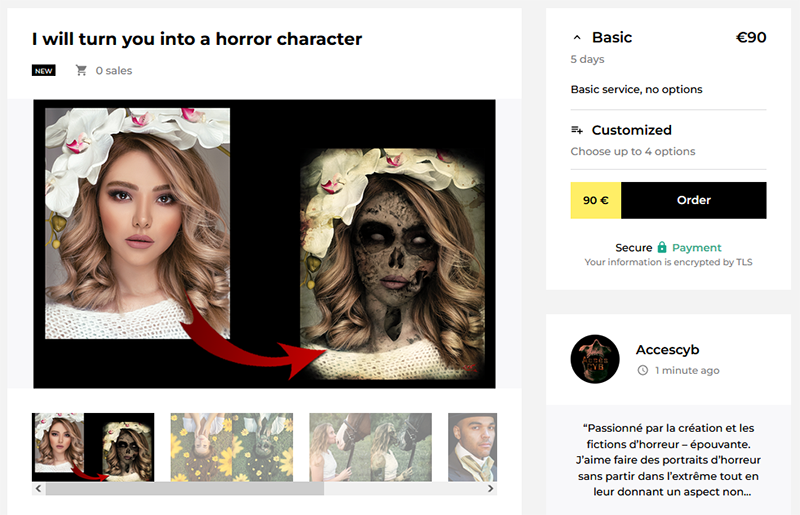This screenshot has width=800, height=515.
Task: Select the flower-crown woman thumbnail
Action: [x=93, y=447]
